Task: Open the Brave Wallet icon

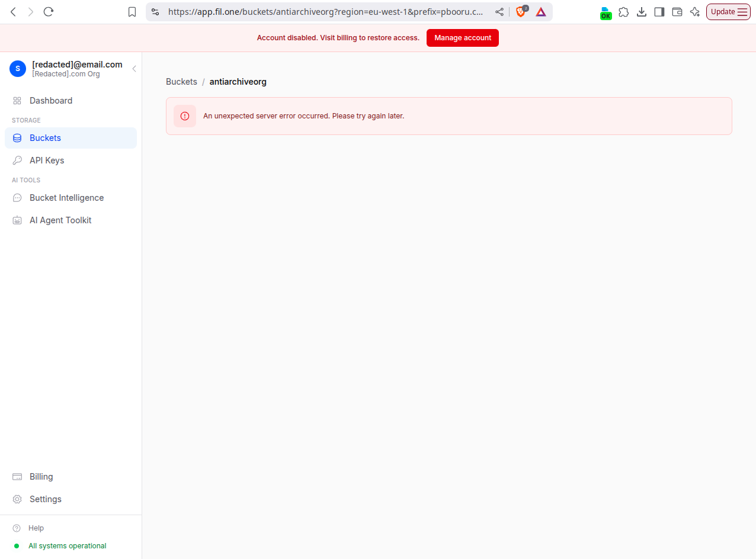Action: pos(677,12)
